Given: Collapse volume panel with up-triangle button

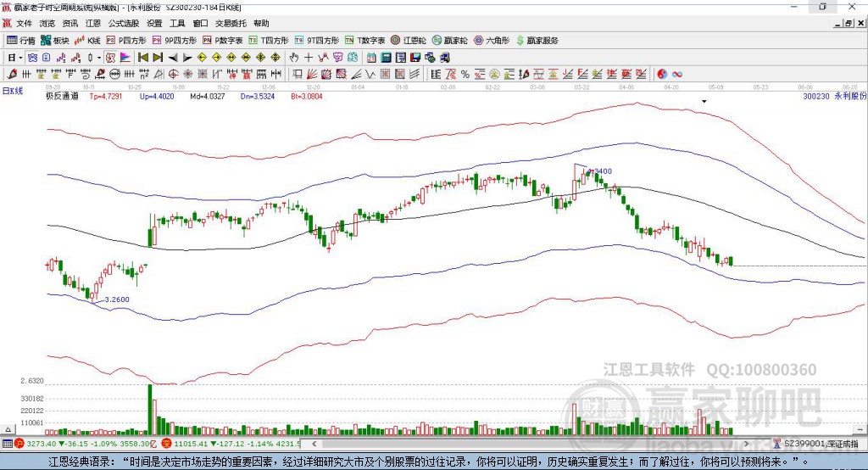Looking at the screenshot, I should 8,429.
